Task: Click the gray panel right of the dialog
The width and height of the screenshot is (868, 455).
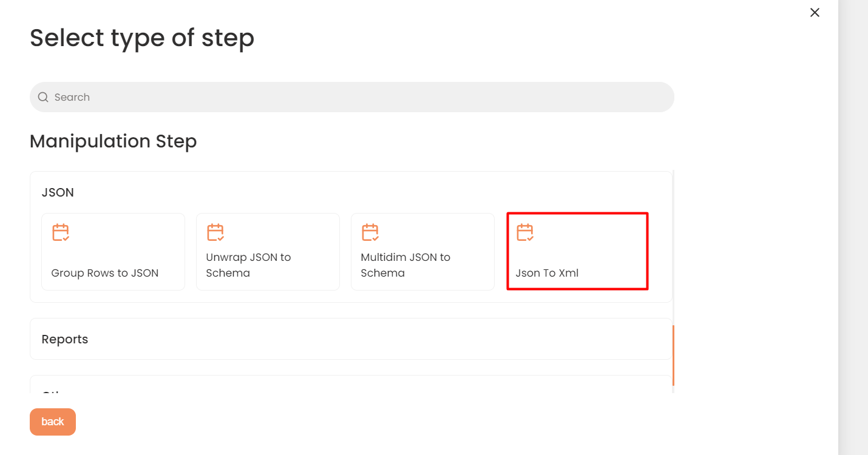Action: pos(853,227)
